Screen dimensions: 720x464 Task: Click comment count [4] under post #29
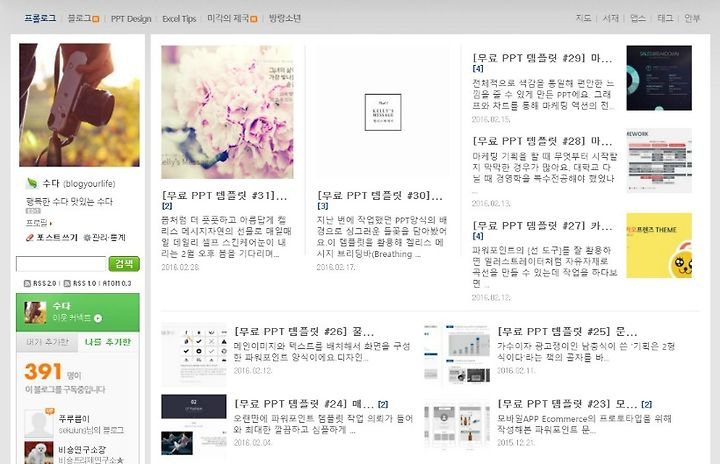[478, 68]
